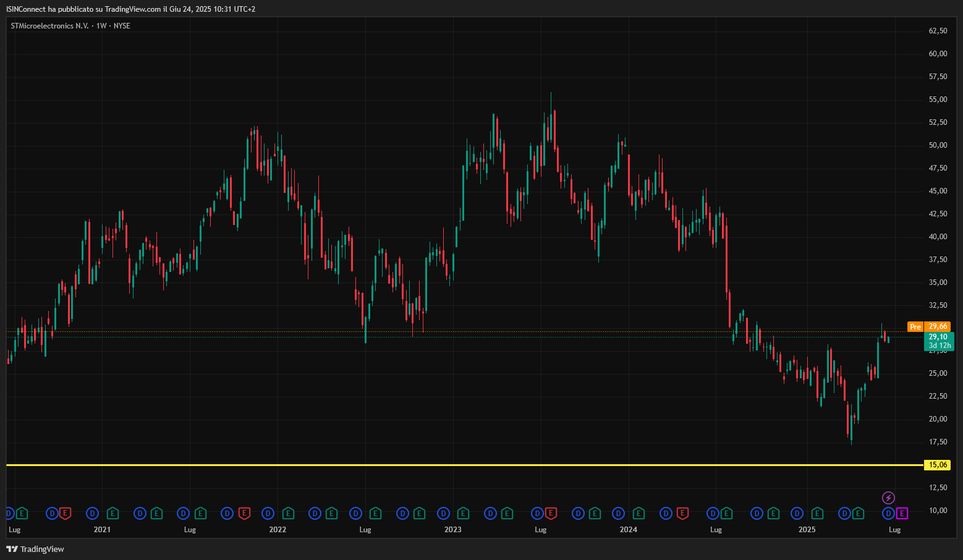Open the green earnings marker after July 2024
Viewport: 963px width, 560px height.
726,513
